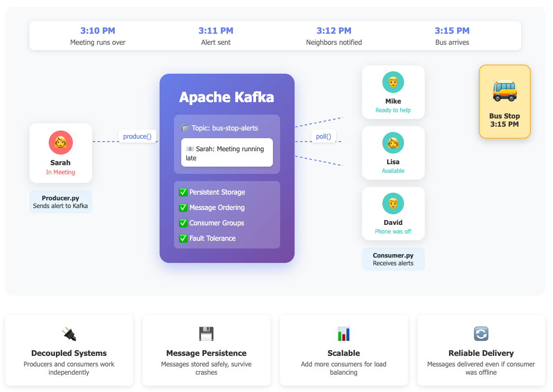Click the bus icon at Bus Stop
The image size is (553, 392).
pyautogui.click(x=504, y=91)
